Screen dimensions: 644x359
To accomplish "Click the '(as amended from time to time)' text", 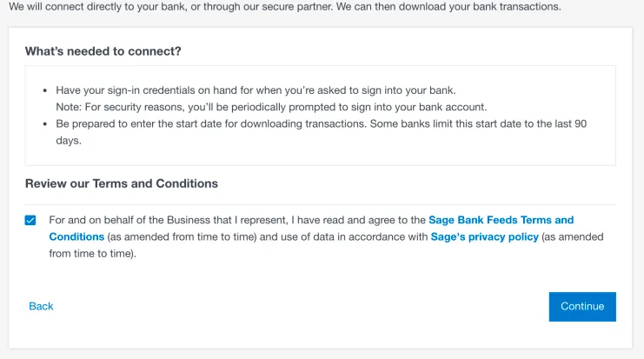I will coord(182,237).
